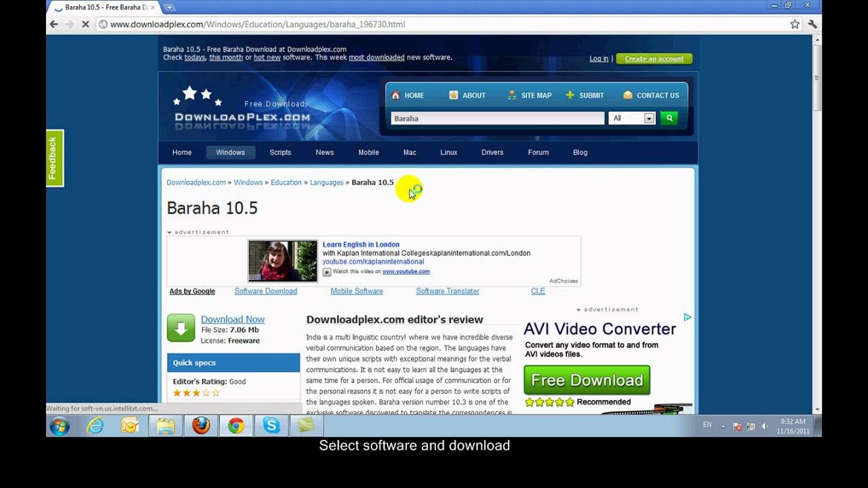The image size is (868, 488).
Task: Open Windows Start button
Action: click(x=60, y=426)
